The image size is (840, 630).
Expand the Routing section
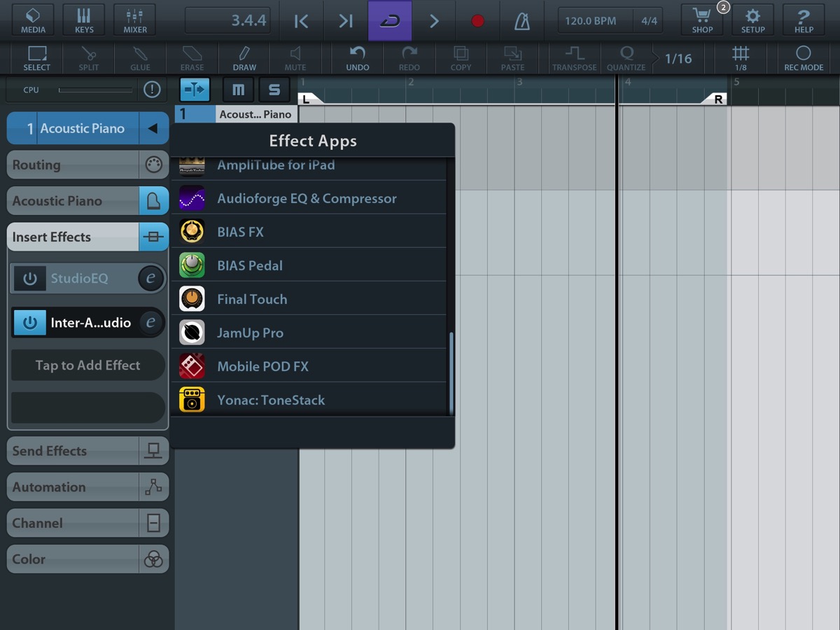coord(88,165)
